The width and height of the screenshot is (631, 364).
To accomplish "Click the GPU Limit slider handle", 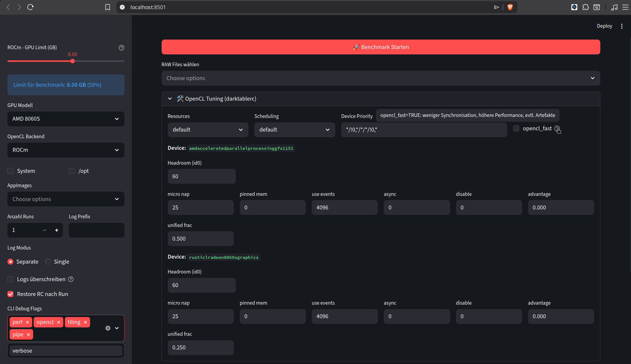I will [x=73, y=61].
